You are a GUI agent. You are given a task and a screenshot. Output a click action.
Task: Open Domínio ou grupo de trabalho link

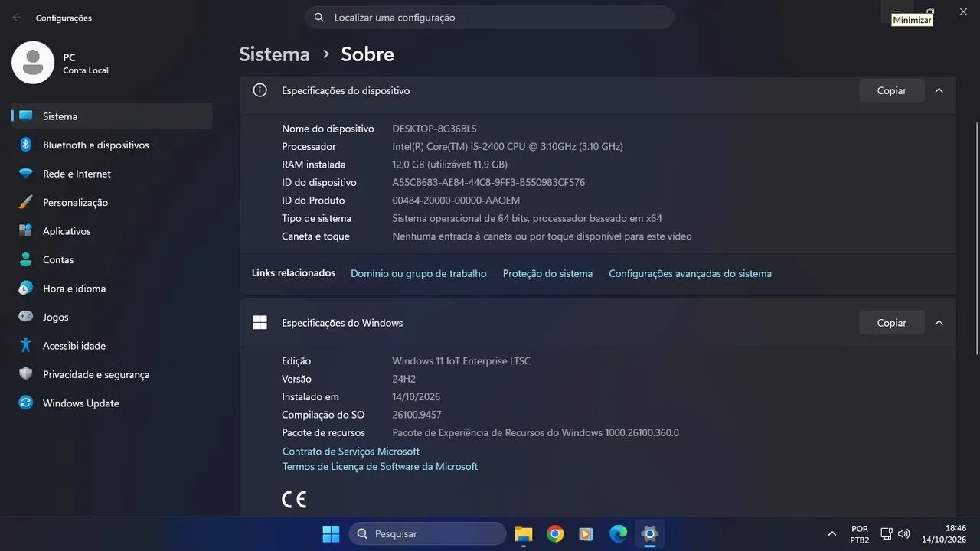[418, 273]
